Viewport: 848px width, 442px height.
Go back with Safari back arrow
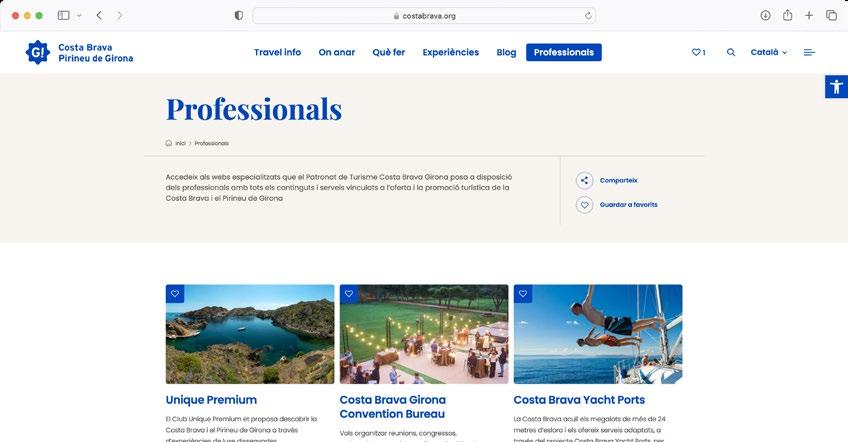99,15
